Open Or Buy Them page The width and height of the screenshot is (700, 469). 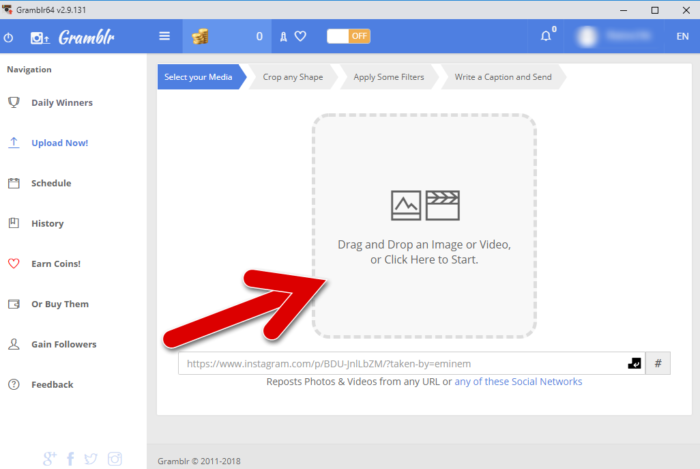click(x=60, y=304)
